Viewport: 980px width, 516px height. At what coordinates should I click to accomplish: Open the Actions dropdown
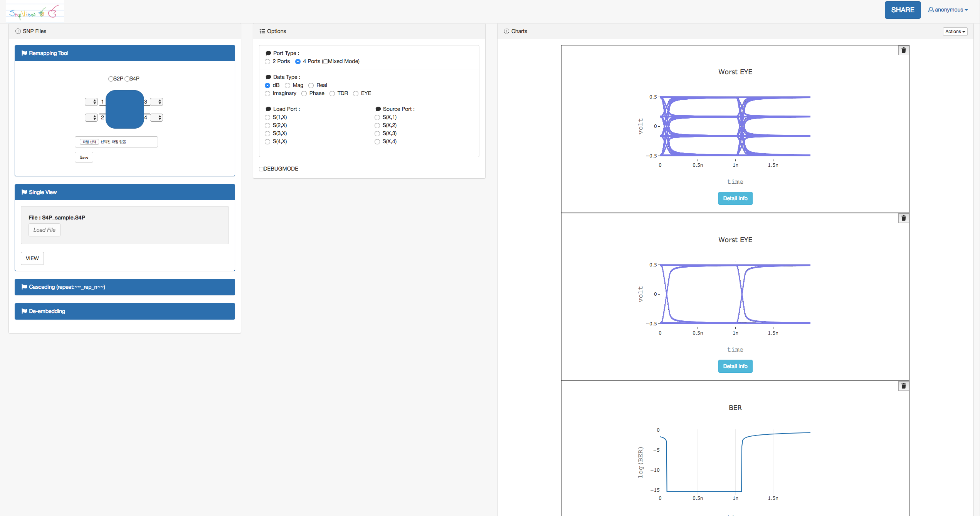955,32
